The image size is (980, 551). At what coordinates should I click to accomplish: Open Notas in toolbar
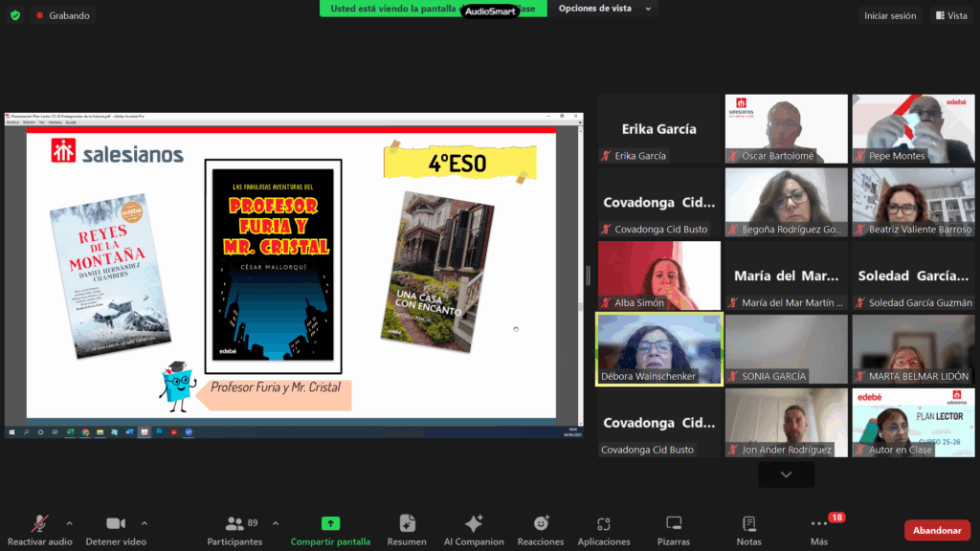748,530
